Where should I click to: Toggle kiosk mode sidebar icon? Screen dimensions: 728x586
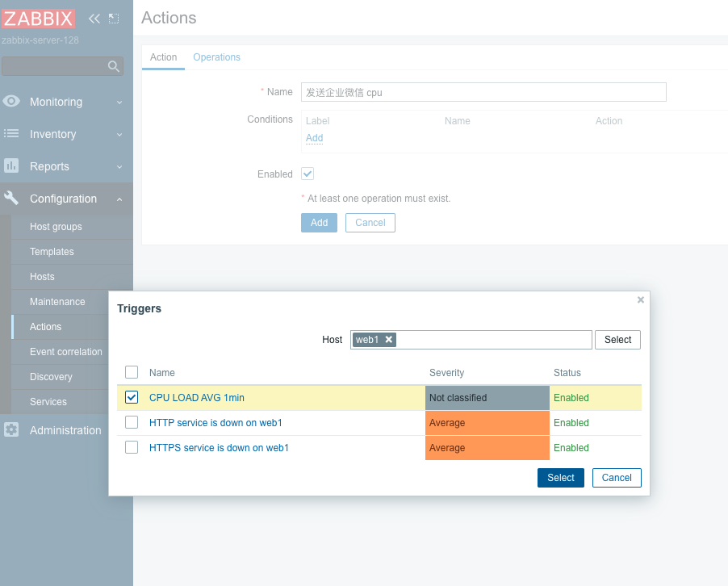pos(114,19)
